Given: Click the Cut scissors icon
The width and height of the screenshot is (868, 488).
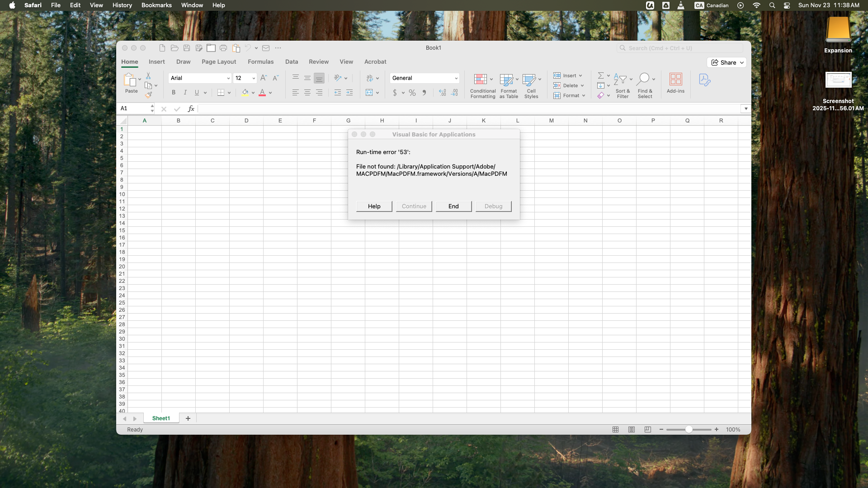Looking at the screenshot, I should 148,76.
